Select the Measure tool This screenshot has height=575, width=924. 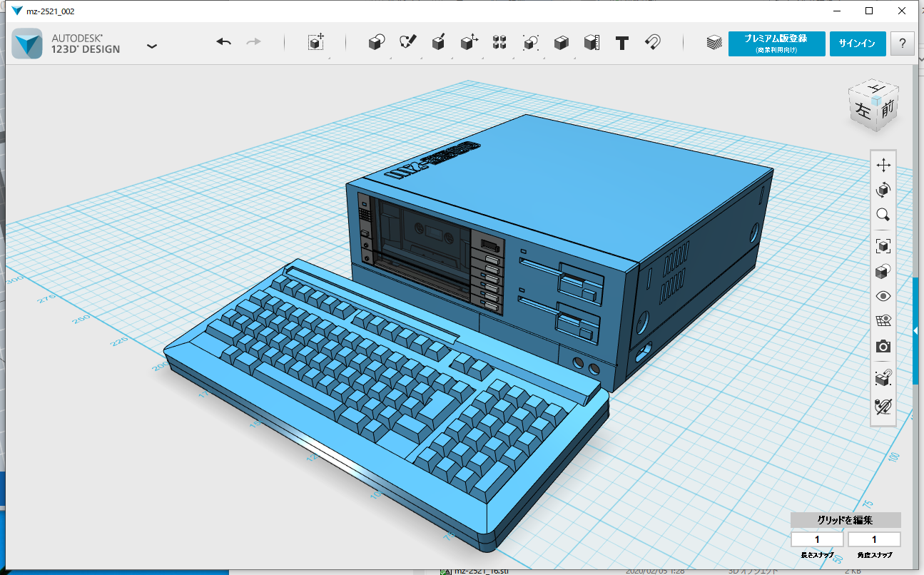pyautogui.click(x=591, y=42)
